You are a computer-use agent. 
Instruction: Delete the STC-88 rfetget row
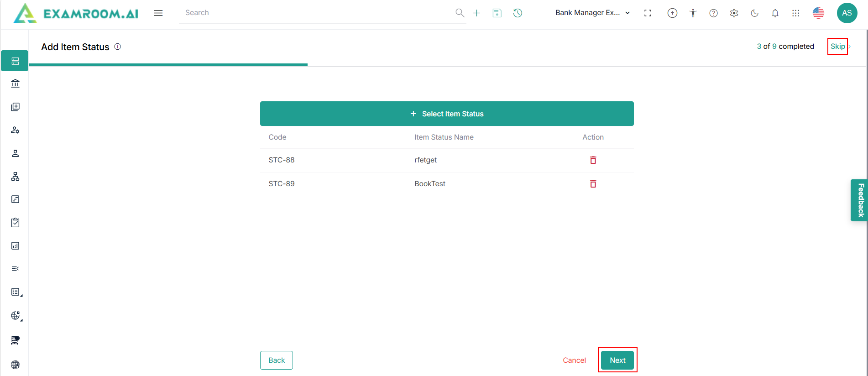coord(593,160)
